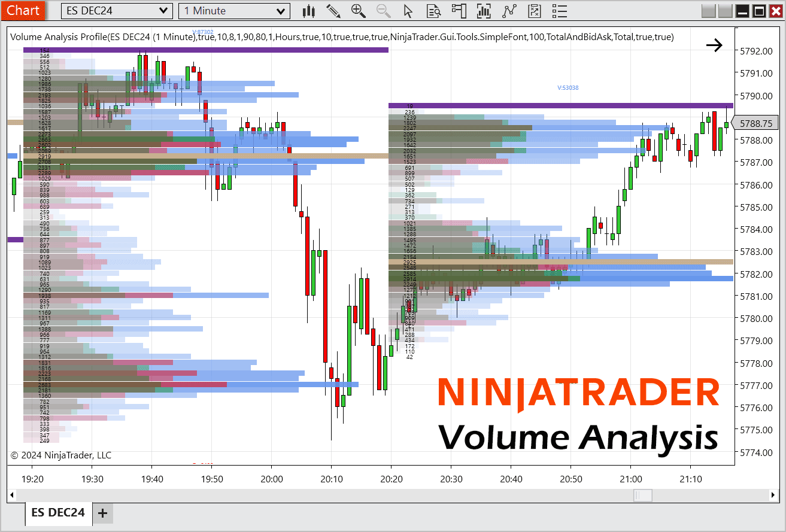This screenshot has width=786, height=532.
Task: Open the Strategies icon
Action: [x=535, y=11]
